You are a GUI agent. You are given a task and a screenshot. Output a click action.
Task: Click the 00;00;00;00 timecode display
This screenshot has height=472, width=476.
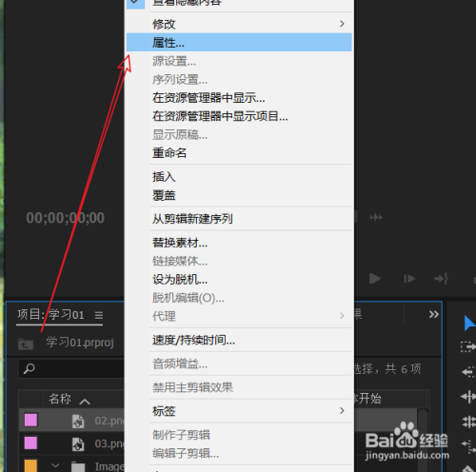65,218
